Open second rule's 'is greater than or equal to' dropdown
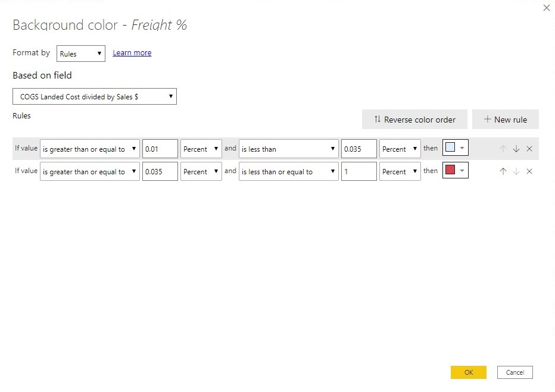The width and height of the screenshot is (555, 392). 90,171
